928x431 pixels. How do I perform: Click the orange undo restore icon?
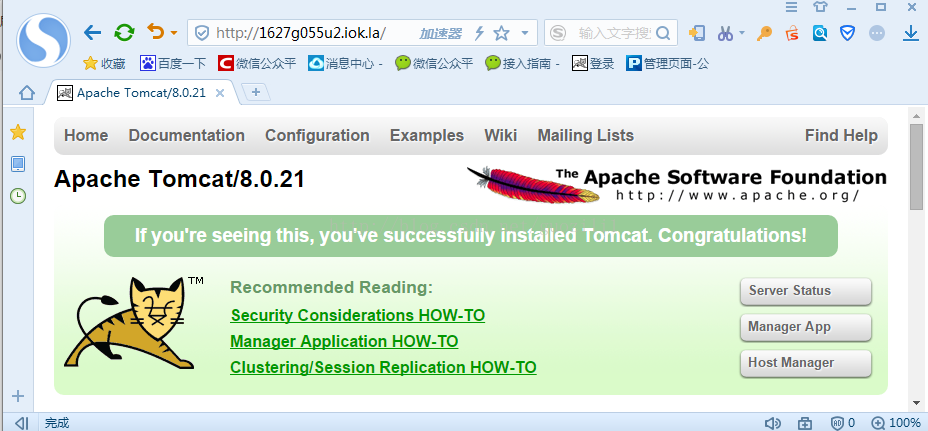[156, 31]
